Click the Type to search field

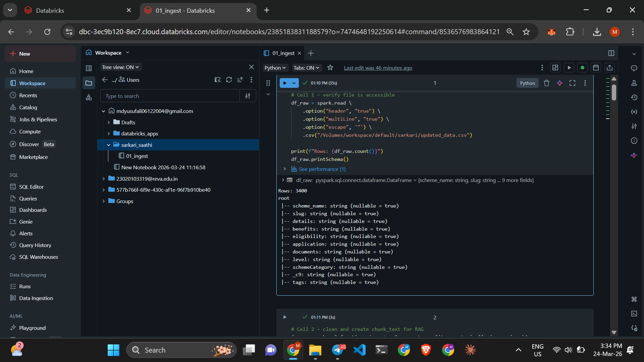170,96
